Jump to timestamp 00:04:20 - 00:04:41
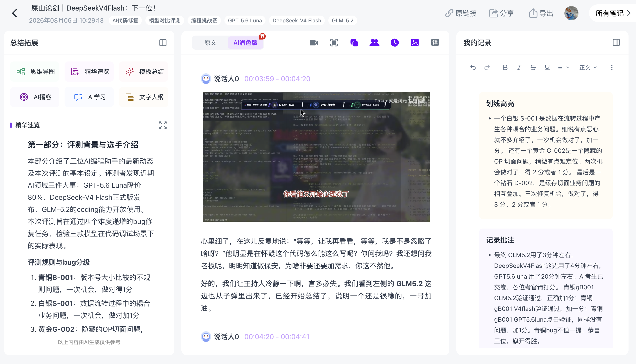This screenshot has width=636, height=364. (276, 337)
